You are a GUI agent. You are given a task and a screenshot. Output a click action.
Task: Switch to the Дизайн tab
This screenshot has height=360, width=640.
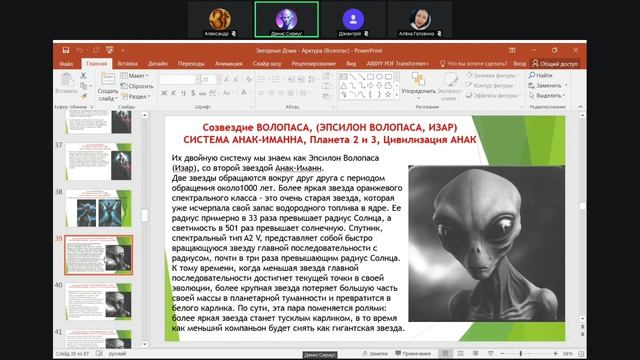tap(158, 64)
